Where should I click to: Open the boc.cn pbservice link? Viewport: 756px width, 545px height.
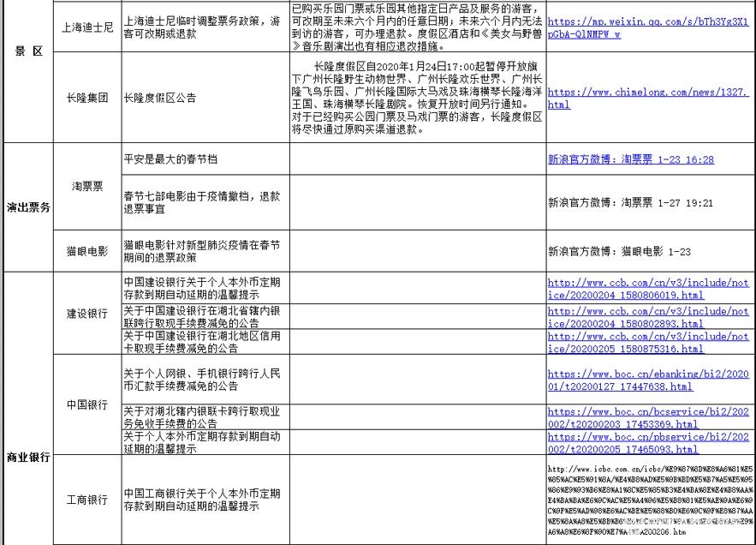tap(647, 442)
